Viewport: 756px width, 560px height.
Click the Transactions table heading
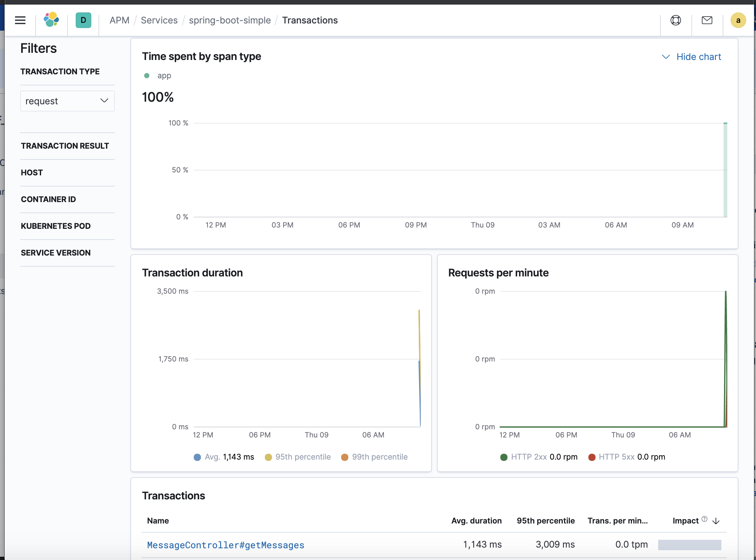click(173, 496)
